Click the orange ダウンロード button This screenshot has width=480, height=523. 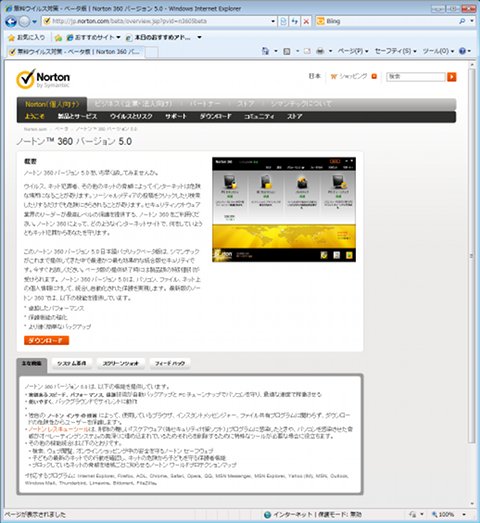point(46,341)
